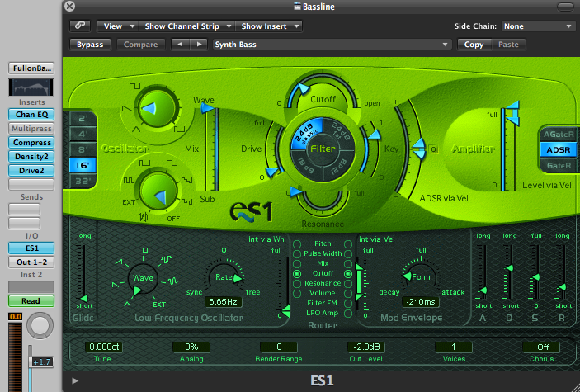Click the Bypass button
The height and width of the screenshot is (392, 580).
point(90,45)
